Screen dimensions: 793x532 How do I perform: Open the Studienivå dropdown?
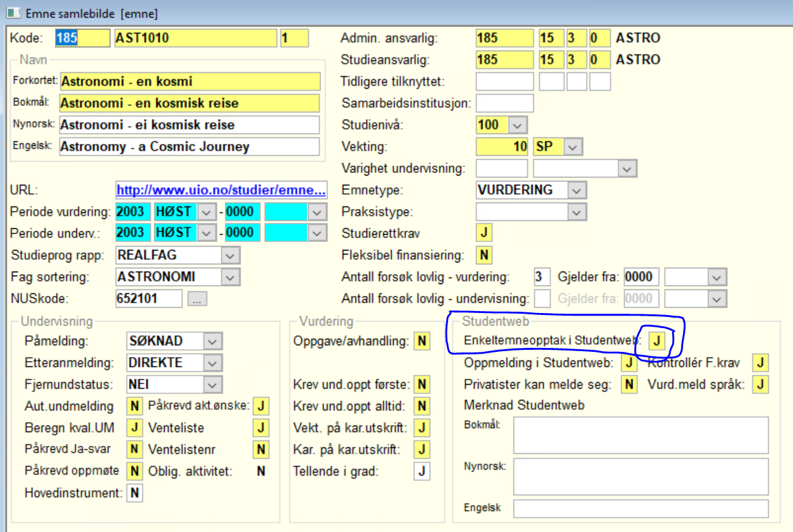click(518, 125)
